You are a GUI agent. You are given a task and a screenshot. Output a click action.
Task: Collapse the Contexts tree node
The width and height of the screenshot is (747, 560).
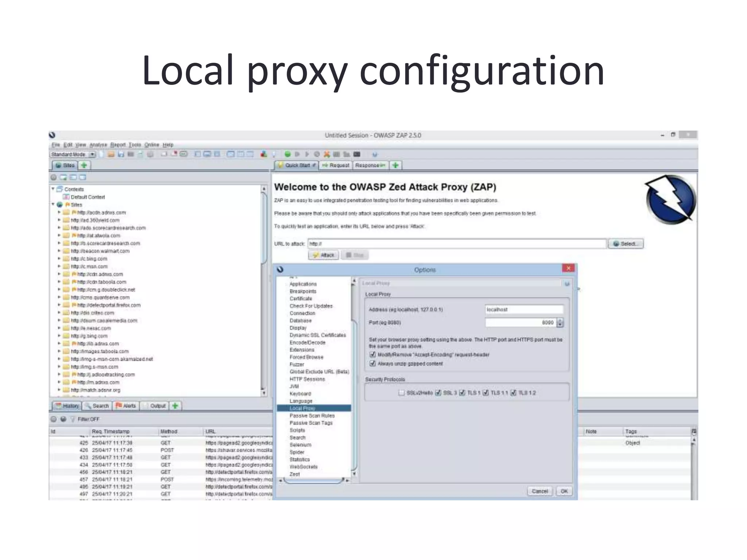53,189
